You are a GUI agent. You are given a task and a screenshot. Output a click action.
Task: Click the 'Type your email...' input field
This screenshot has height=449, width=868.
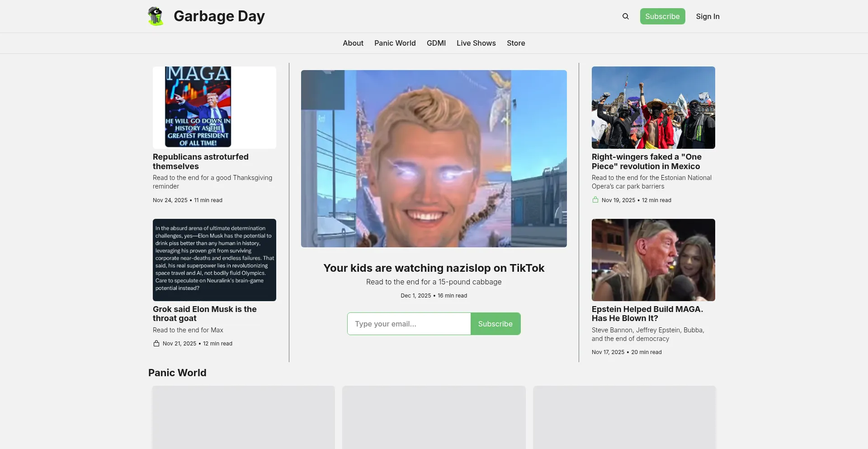pyautogui.click(x=409, y=324)
